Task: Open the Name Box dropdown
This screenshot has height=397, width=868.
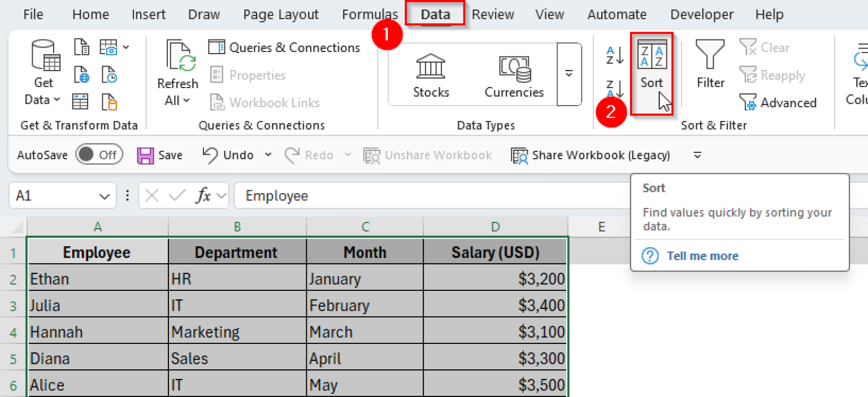Action: point(104,195)
